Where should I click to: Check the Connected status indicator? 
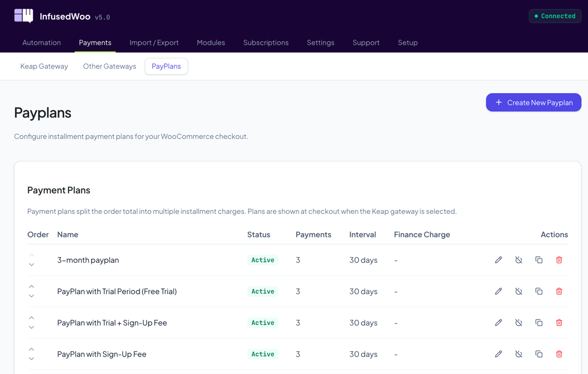[555, 16]
